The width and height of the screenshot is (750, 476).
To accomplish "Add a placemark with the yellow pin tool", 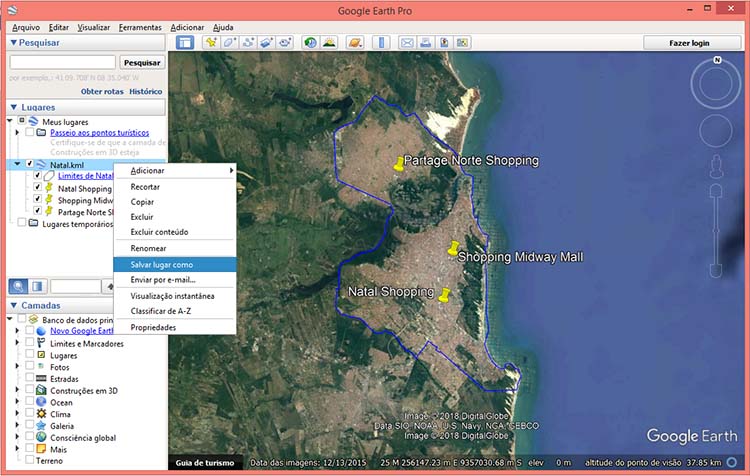I will tap(210, 43).
